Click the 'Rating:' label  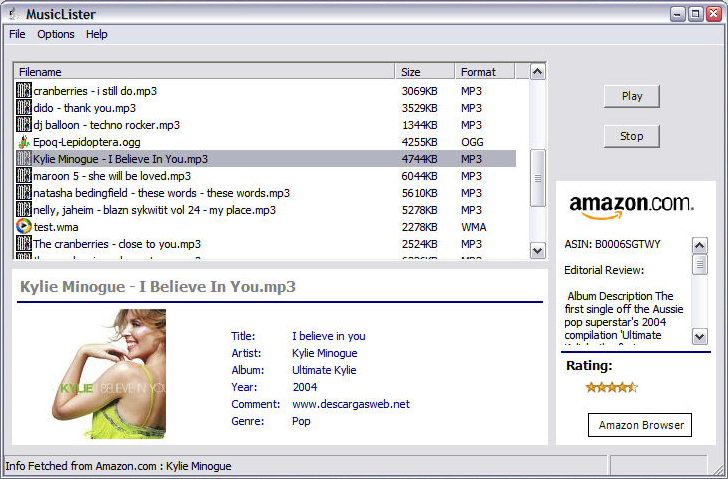(589, 366)
